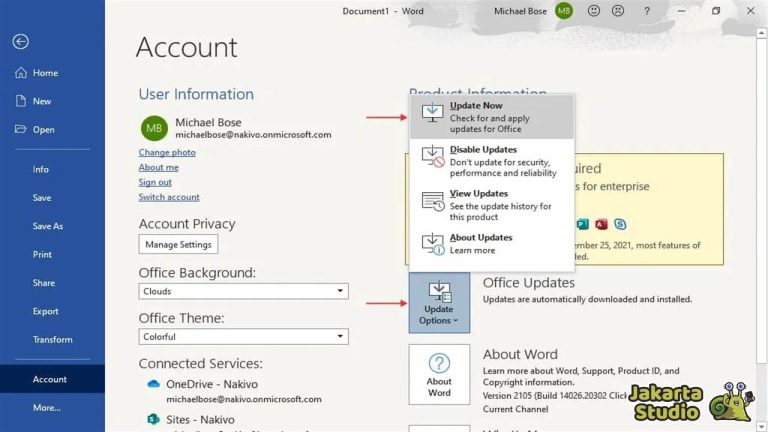Click the SharePoint Sites icon

[153, 419]
